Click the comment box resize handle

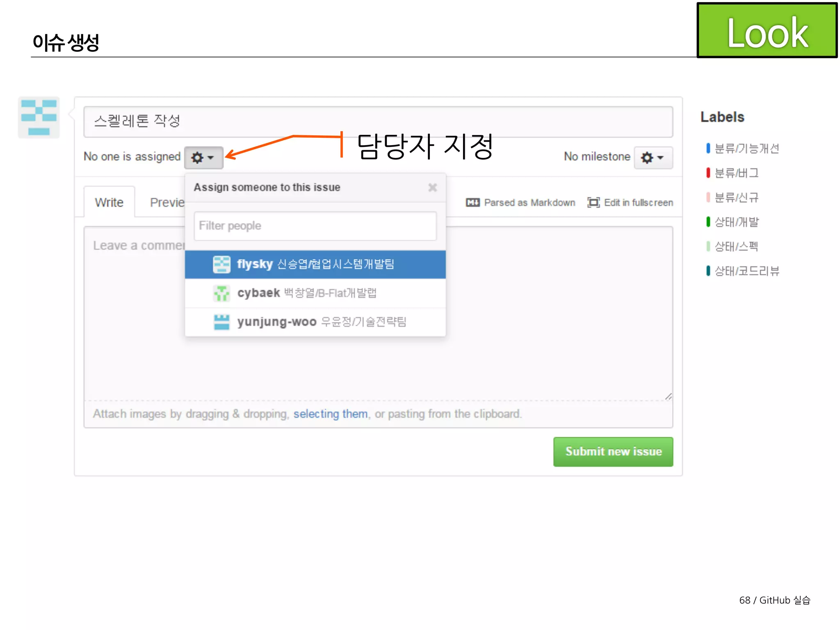(x=669, y=396)
